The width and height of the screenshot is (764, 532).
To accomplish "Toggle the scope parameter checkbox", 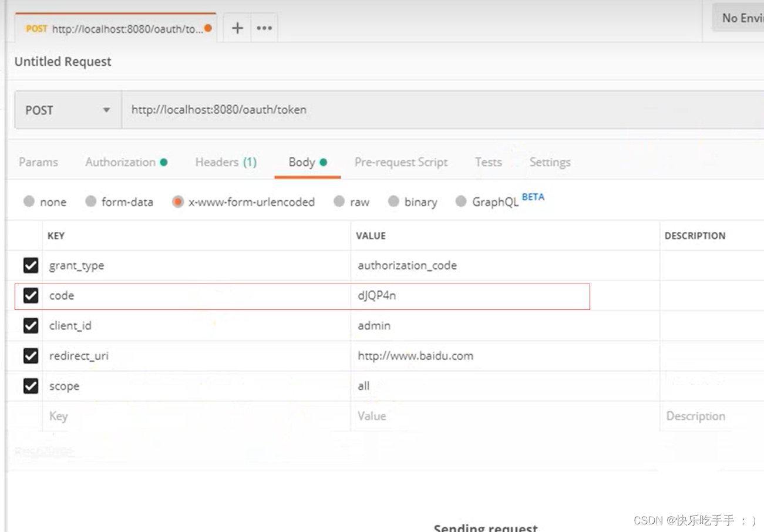I will pyautogui.click(x=30, y=386).
